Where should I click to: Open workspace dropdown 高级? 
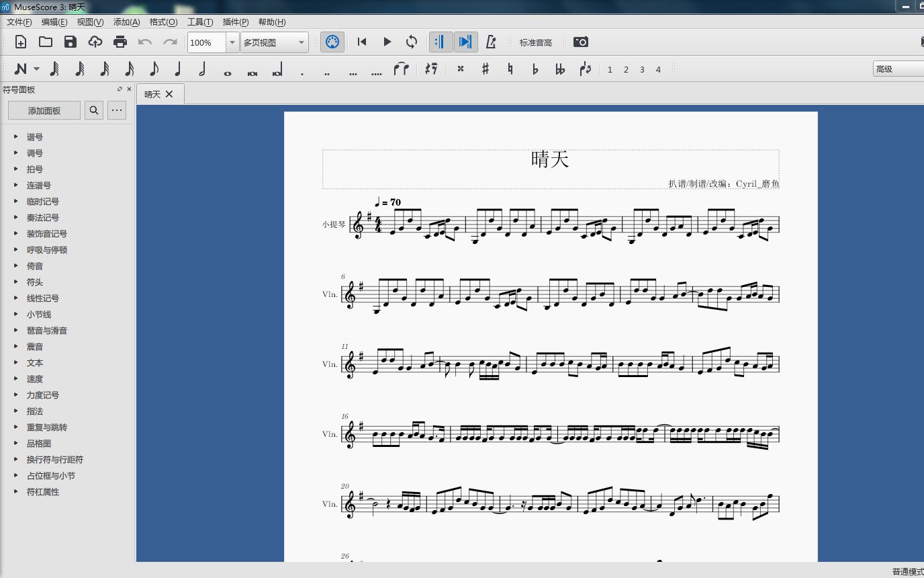898,69
